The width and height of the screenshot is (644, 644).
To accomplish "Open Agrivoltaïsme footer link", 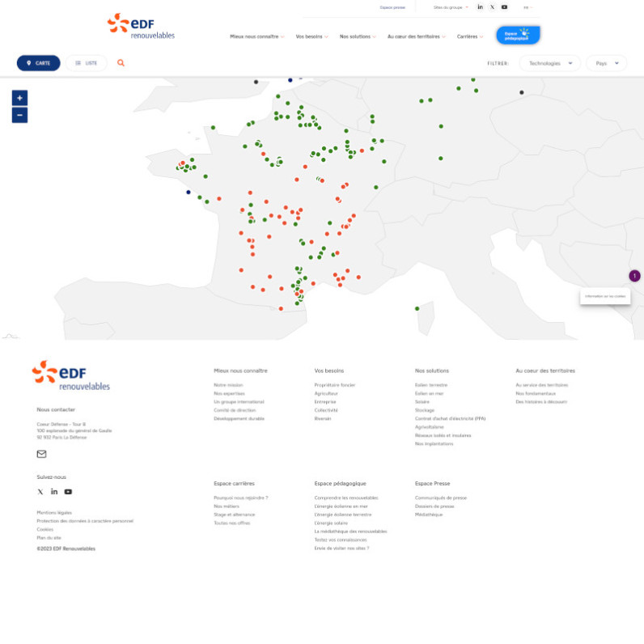I will coord(429,427).
